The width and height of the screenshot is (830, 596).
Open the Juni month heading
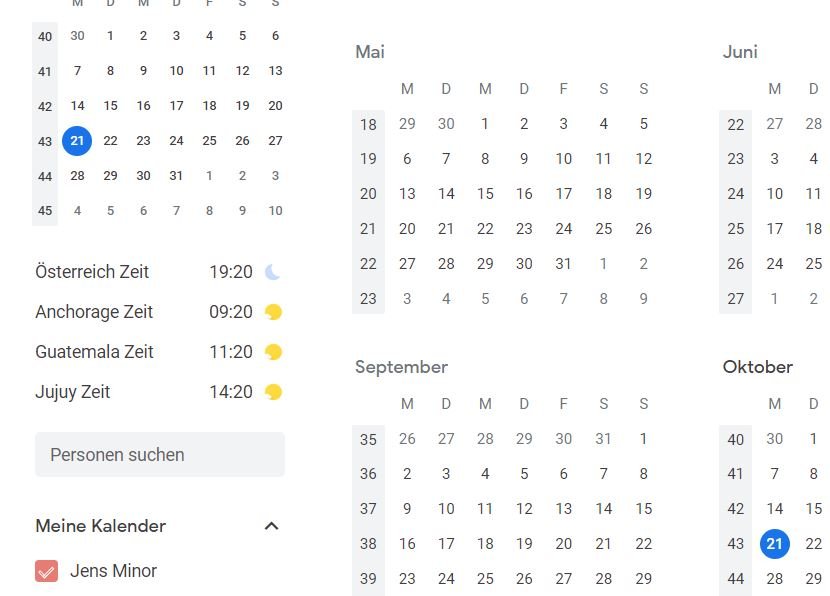[740, 52]
